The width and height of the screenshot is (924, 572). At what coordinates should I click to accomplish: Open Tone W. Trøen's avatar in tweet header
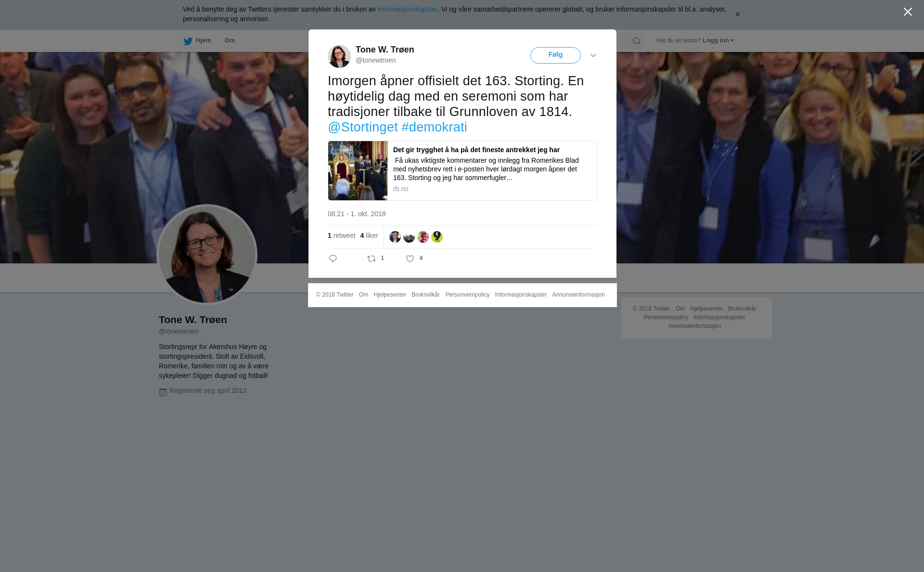(339, 56)
